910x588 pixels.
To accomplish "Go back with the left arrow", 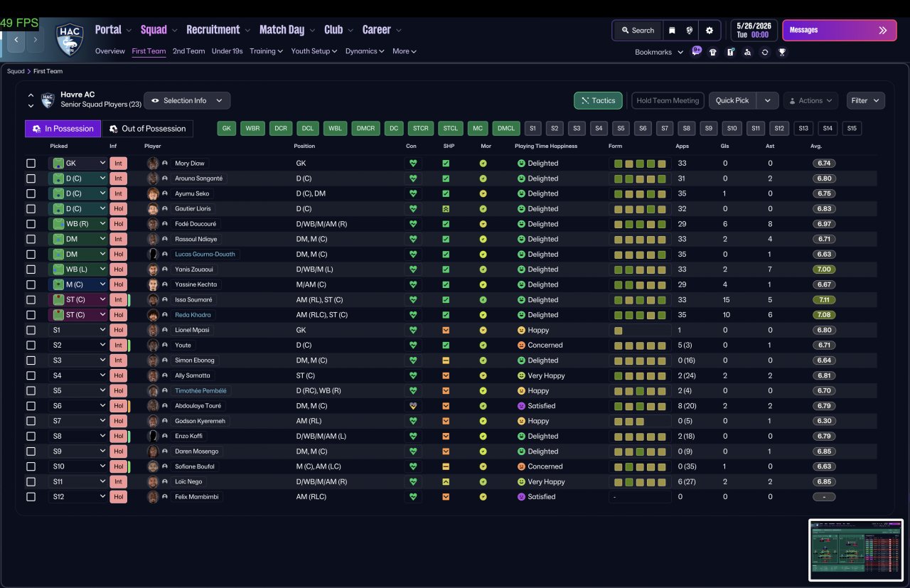I will 16,40.
